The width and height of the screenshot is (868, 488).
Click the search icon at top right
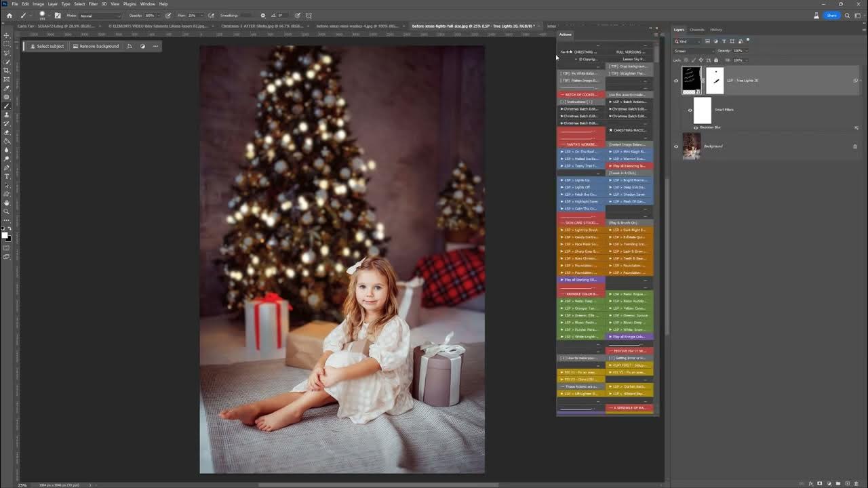point(847,15)
